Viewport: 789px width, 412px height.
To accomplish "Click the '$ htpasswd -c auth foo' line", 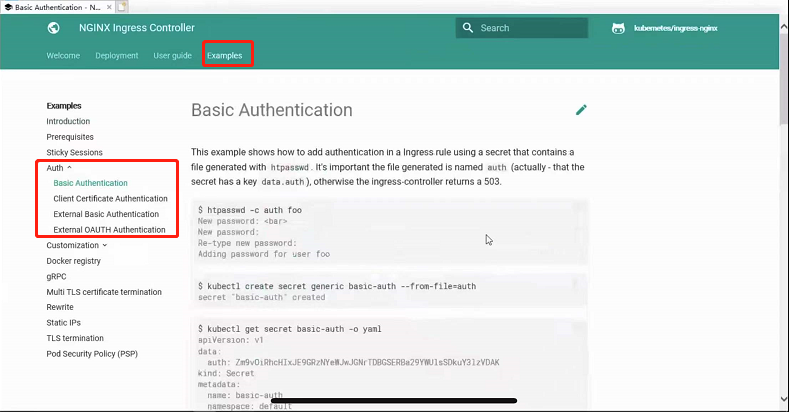I will (250, 210).
